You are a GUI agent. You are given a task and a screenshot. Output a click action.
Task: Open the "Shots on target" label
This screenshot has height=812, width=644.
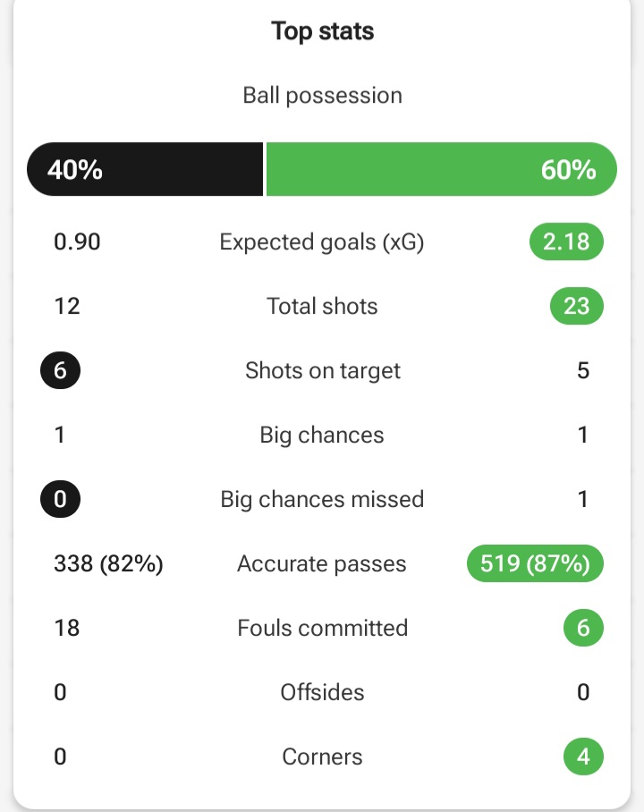pos(322,371)
